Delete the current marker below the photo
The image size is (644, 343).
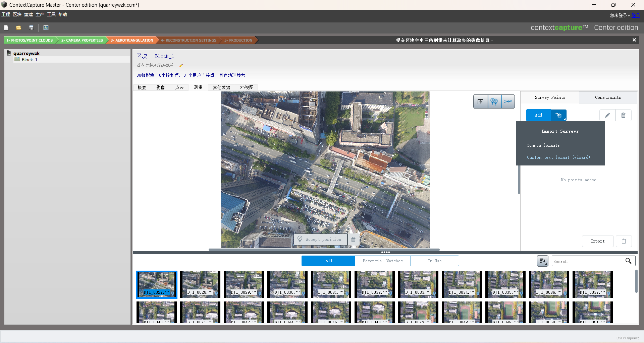tap(353, 239)
